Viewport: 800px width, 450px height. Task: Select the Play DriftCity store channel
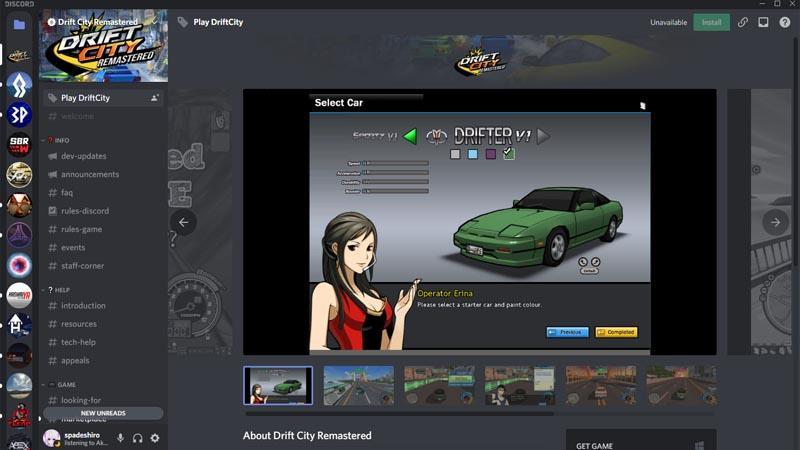pos(103,97)
